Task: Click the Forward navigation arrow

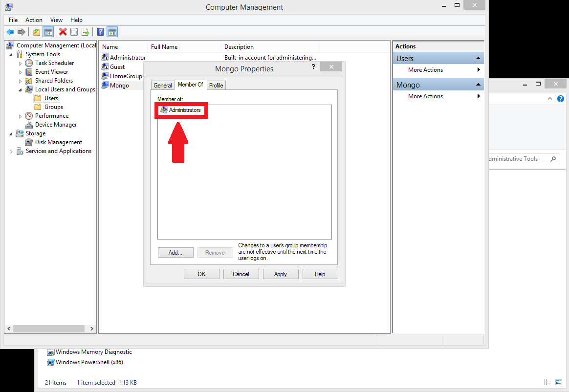Action: click(22, 31)
